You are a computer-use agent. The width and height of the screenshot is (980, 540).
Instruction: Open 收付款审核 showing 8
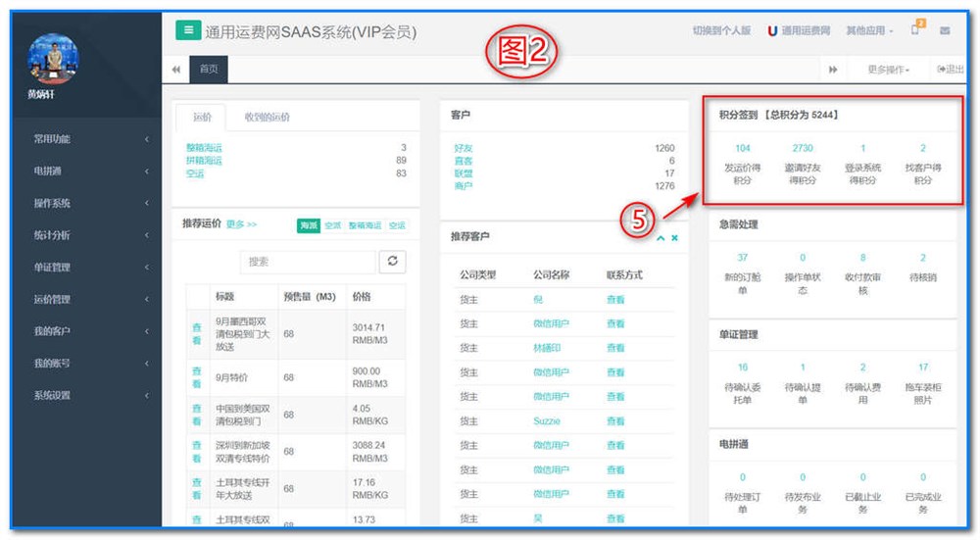(x=862, y=273)
